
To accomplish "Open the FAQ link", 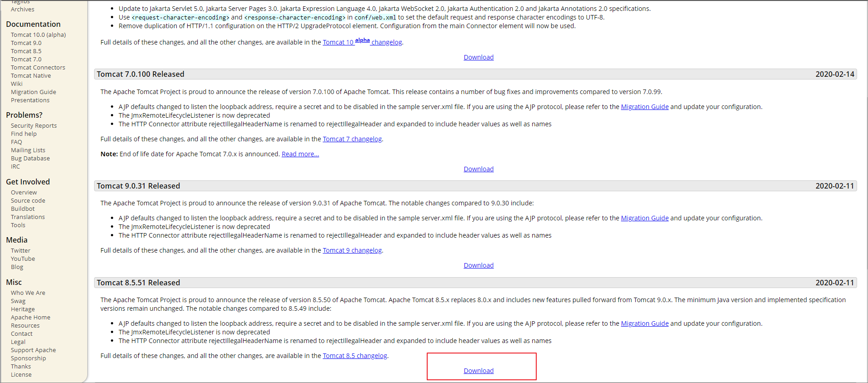I will click(16, 142).
